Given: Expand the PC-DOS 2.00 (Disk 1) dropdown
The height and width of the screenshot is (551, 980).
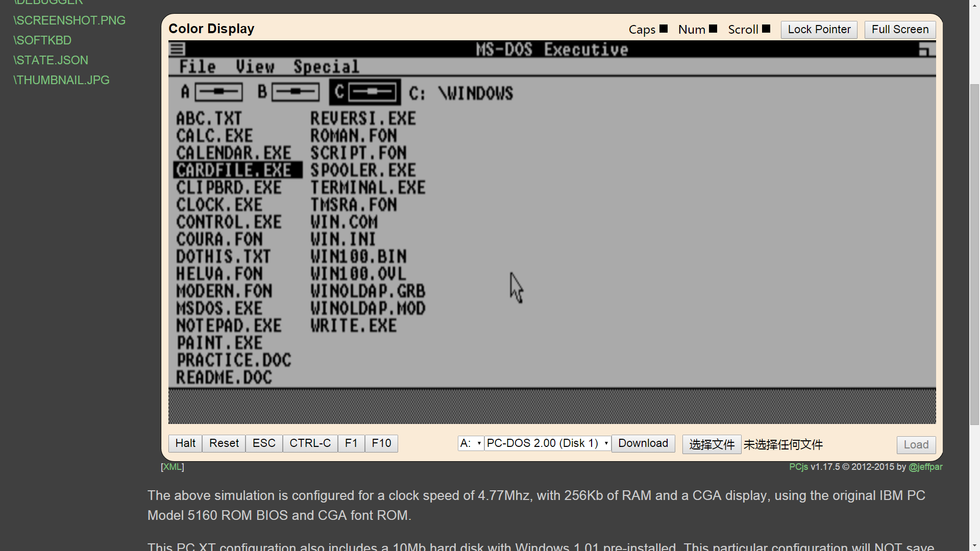Looking at the screenshot, I should [547, 443].
